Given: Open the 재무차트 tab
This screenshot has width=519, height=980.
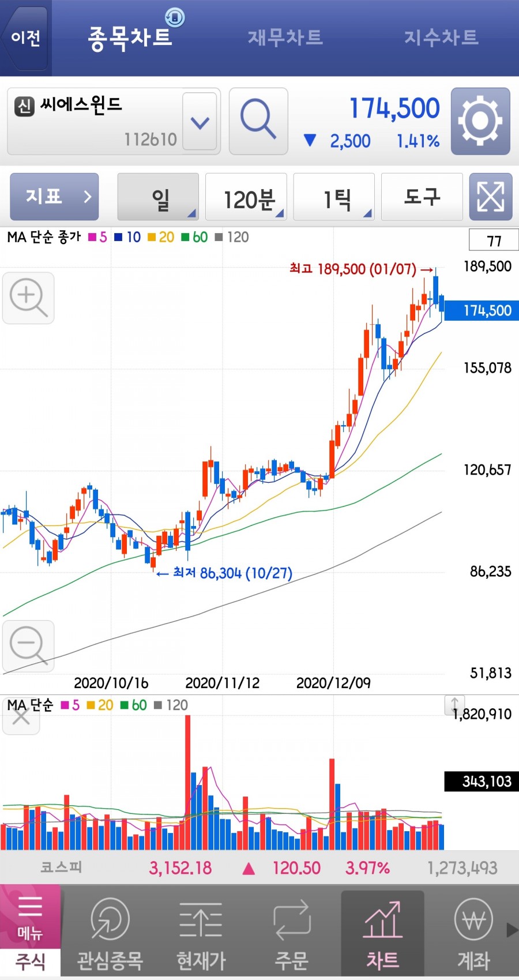Looking at the screenshot, I should pyautogui.click(x=285, y=37).
